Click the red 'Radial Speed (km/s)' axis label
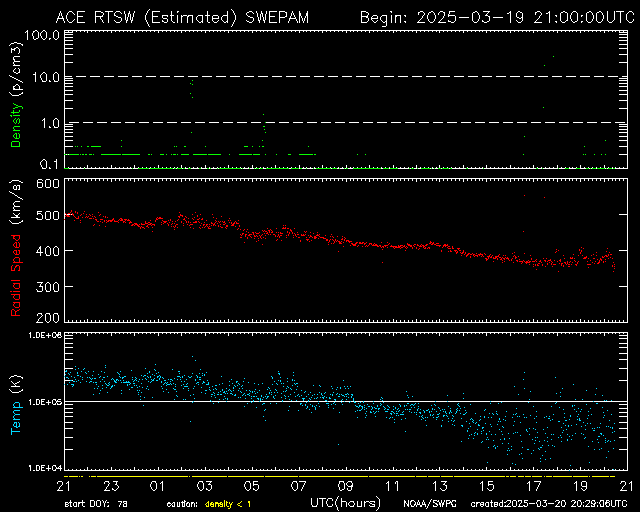The width and height of the screenshot is (640, 512). (x=16, y=248)
